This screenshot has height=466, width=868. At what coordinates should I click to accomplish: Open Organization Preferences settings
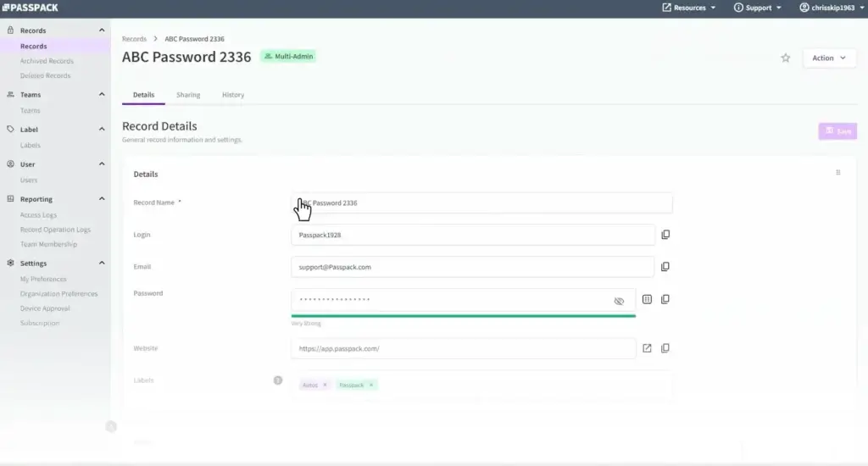[58, 294]
